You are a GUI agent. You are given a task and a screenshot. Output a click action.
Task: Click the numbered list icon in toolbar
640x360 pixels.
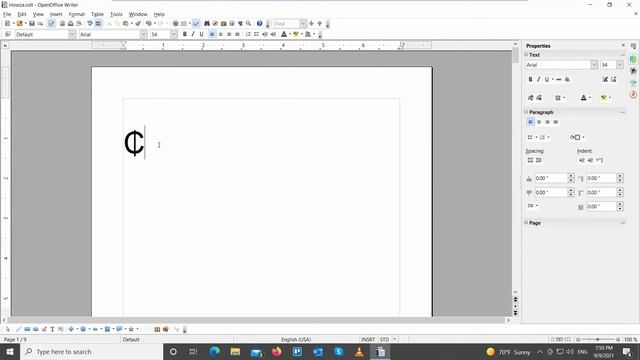coord(248,35)
